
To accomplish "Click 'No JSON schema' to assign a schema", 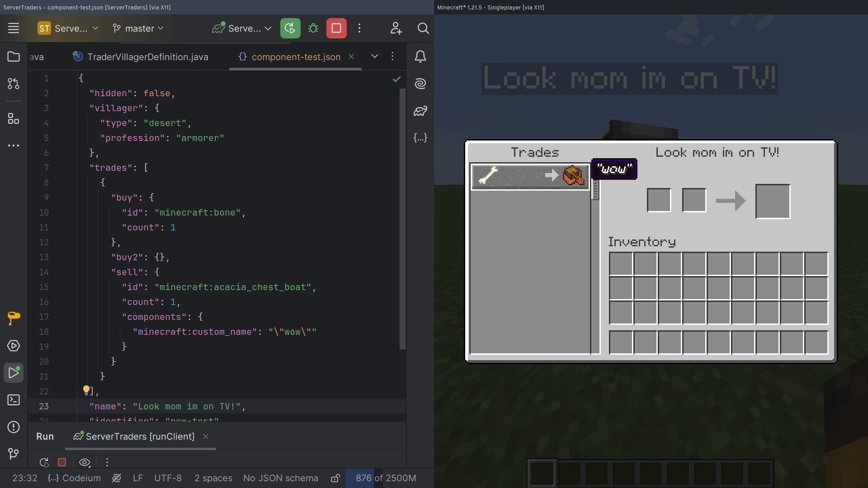I will coord(280,478).
